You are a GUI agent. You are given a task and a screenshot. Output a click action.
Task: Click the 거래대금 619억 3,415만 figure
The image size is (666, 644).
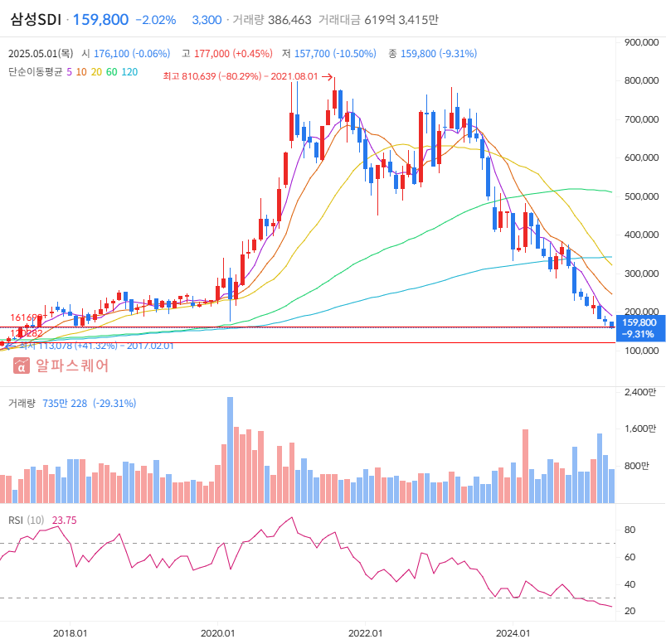coord(378,20)
